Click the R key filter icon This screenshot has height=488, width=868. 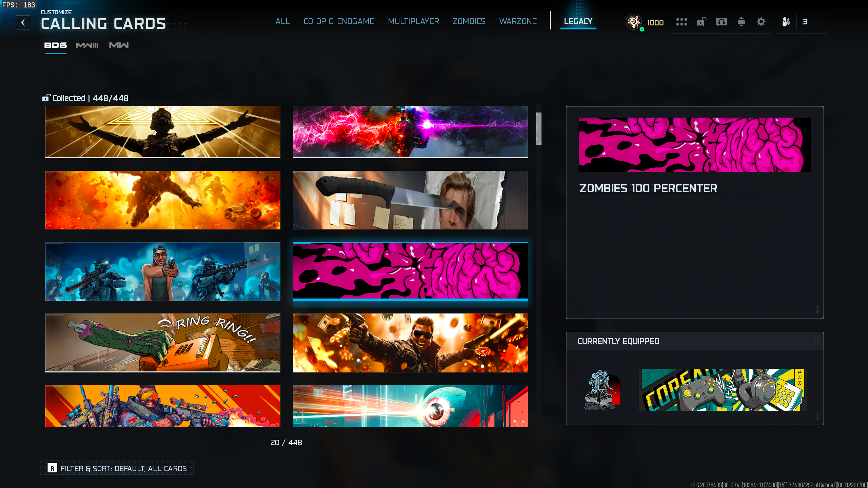(52, 468)
